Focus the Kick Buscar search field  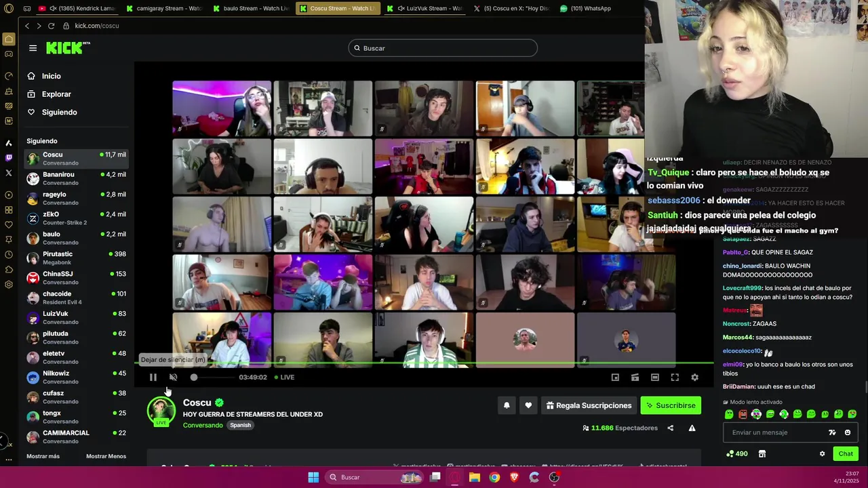(443, 48)
